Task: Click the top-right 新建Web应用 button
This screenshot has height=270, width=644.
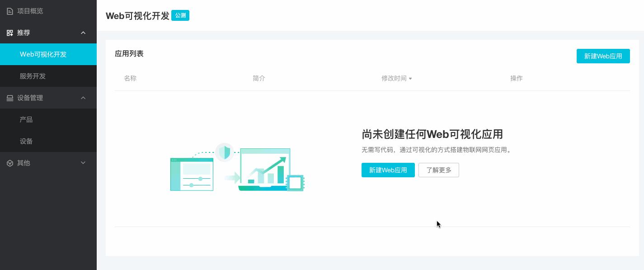Action: point(603,56)
